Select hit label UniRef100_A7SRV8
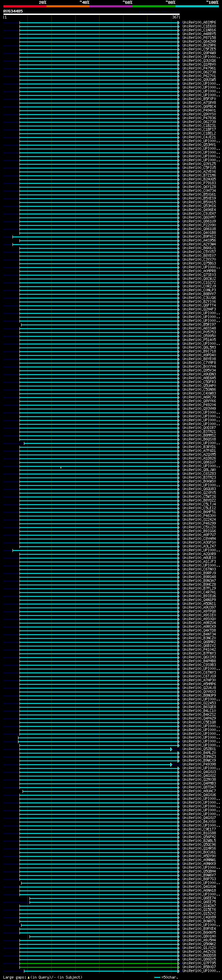Screen dimensions: 222x980 click(199, 103)
